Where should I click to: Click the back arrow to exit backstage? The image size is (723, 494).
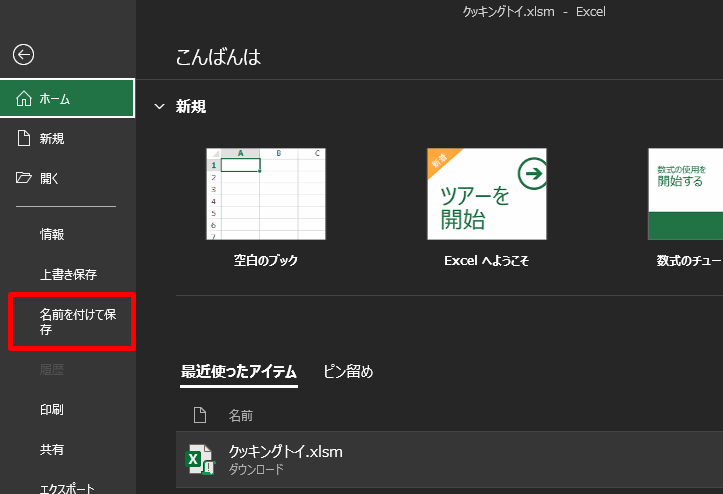[x=24, y=55]
